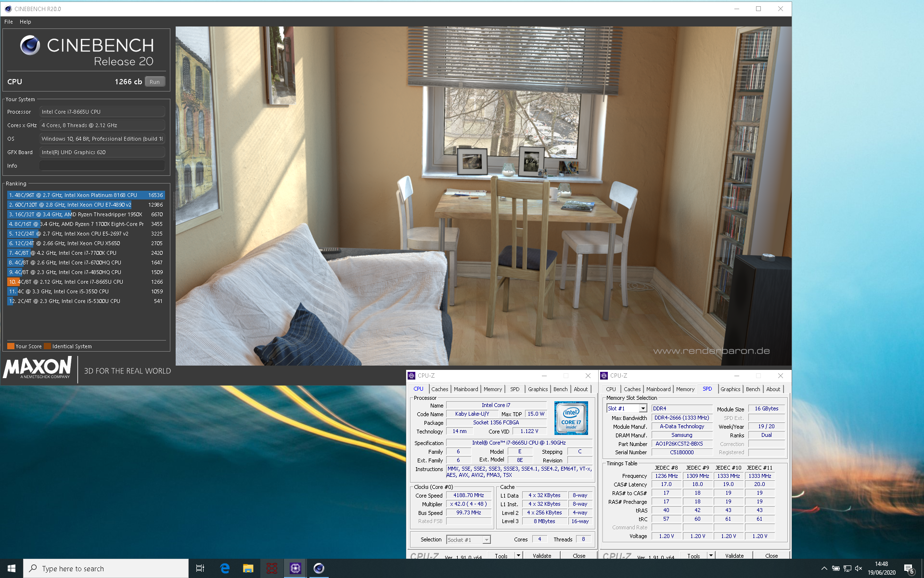Open the Memory tab in left CPU-Z
Screen dimensions: 924x578
493,389
